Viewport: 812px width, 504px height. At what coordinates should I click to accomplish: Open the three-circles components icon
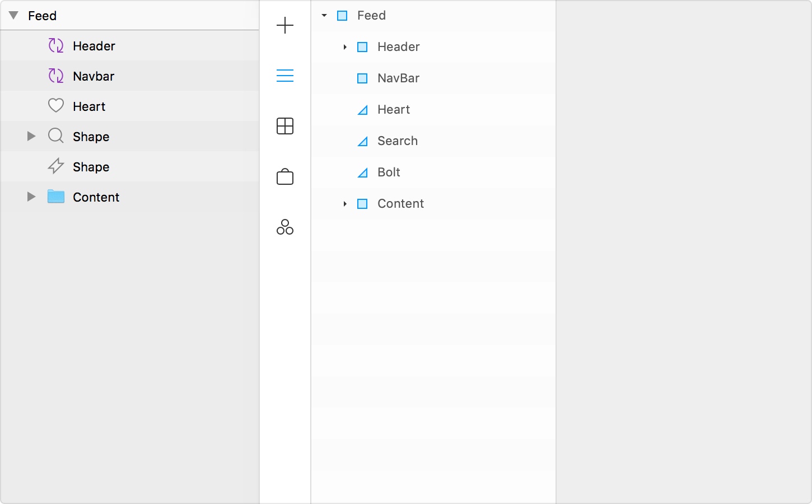pyautogui.click(x=285, y=227)
